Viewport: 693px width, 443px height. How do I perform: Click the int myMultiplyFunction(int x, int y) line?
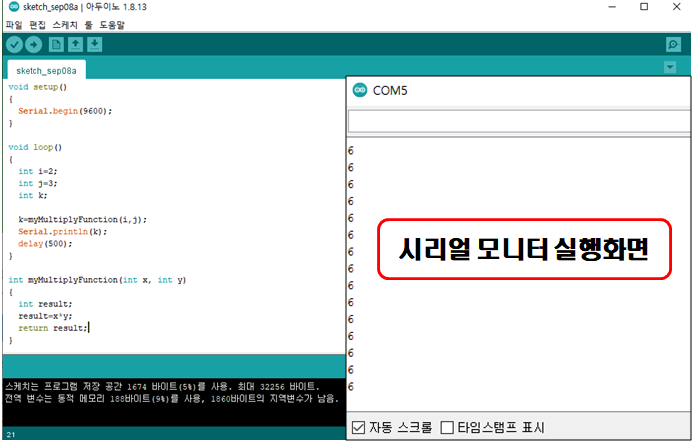tap(97, 280)
